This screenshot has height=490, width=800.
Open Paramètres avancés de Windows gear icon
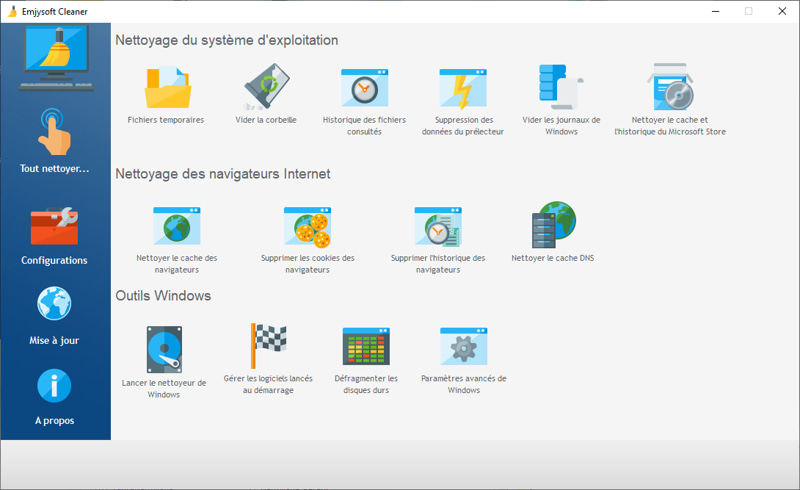[463, 346]
